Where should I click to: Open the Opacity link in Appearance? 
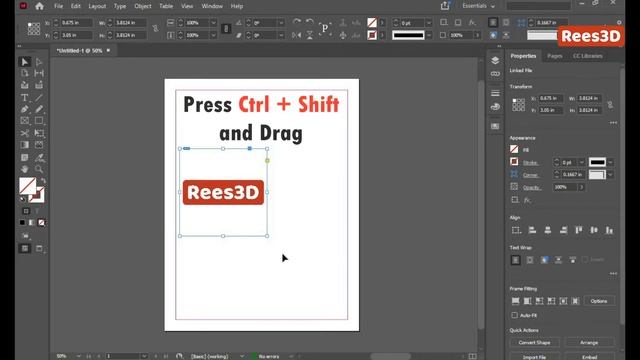point(532,187)
